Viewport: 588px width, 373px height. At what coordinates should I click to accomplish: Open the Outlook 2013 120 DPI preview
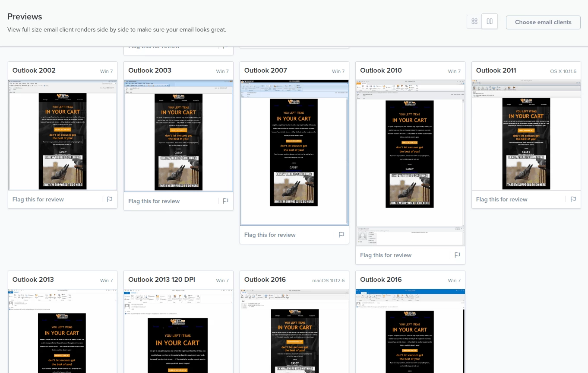pos(178,331)
